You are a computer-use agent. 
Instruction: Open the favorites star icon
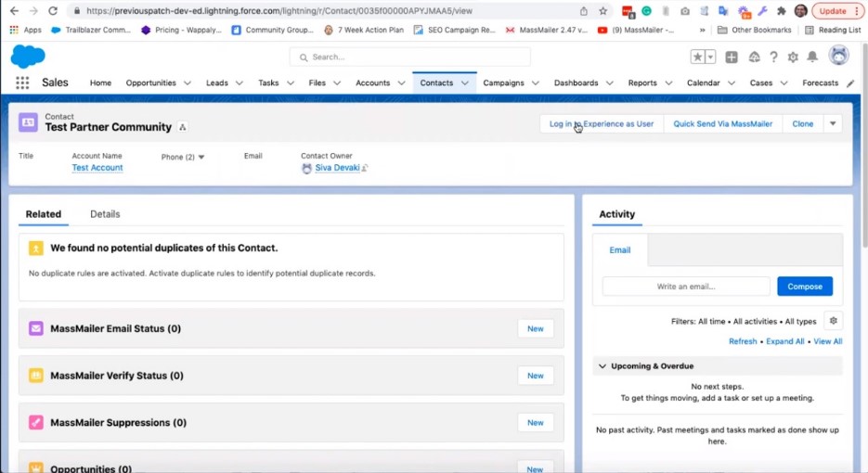tap(697, 57)
